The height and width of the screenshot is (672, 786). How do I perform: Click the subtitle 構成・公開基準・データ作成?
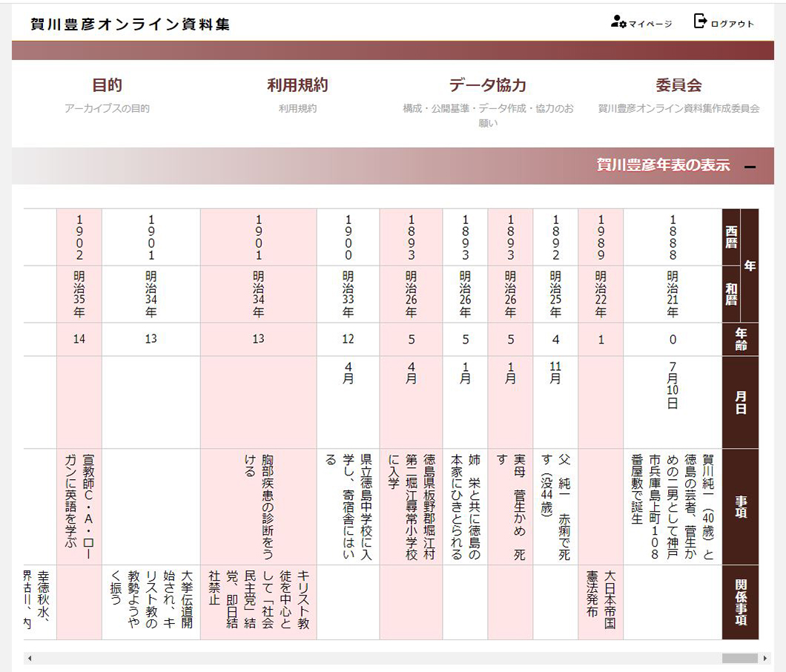(x=488, y=116)
